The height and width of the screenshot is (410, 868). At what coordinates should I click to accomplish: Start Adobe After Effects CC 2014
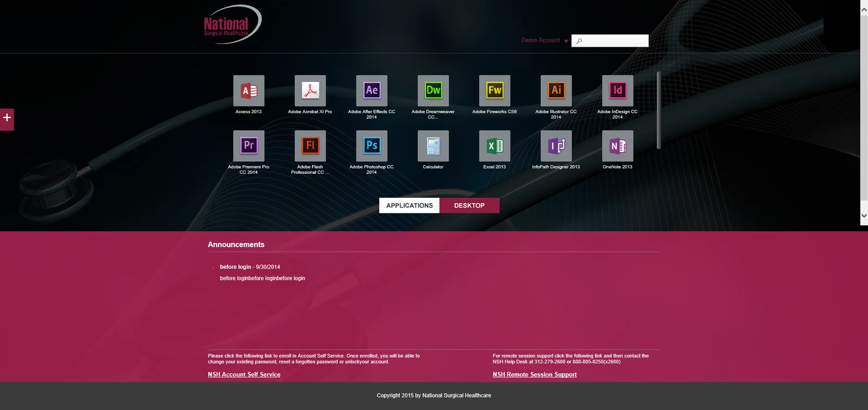[372, 91]
